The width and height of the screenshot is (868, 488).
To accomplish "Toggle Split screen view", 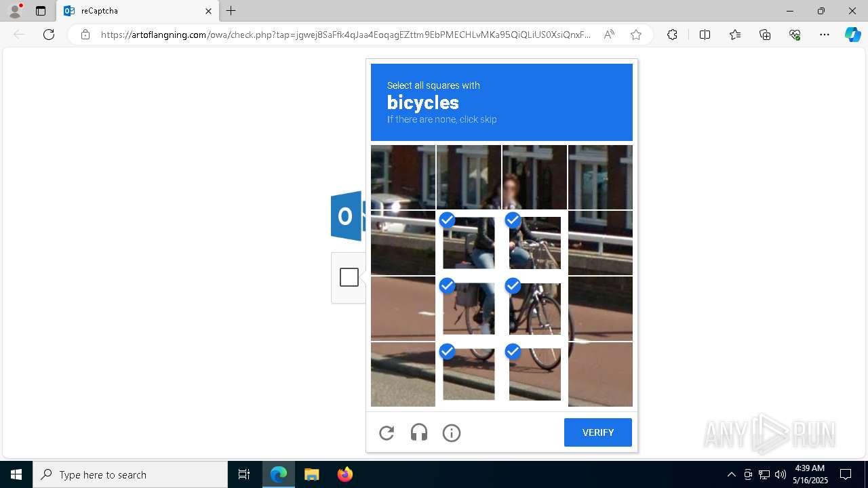I will [705, 35].
